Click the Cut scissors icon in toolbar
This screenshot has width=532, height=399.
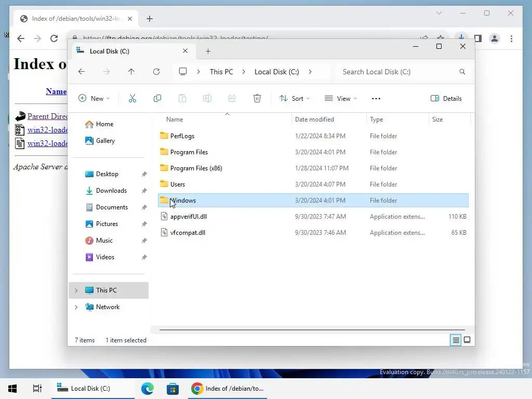coord(132,98)
